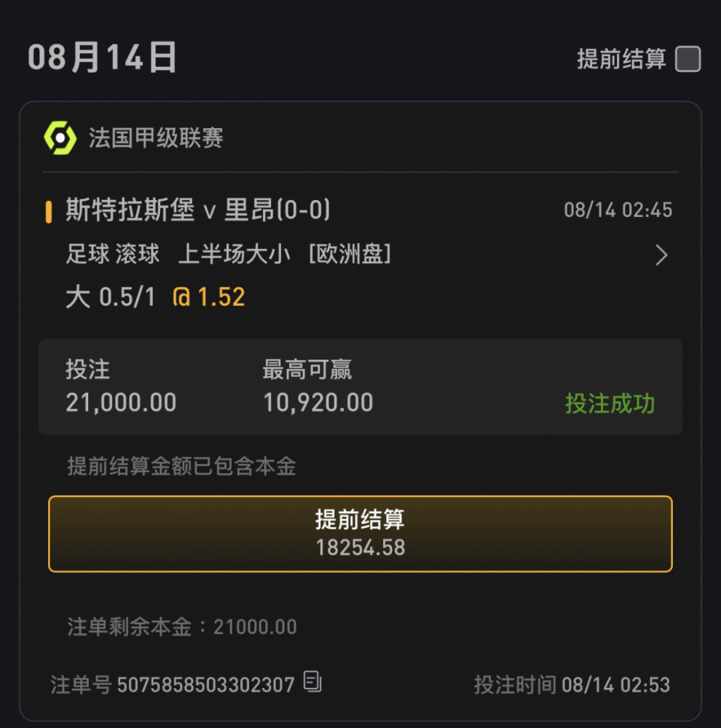Viewport: 721px width, 728px height.
Task: Select the 大 0.5/1 bet selection text
Action: click(111, 297)
